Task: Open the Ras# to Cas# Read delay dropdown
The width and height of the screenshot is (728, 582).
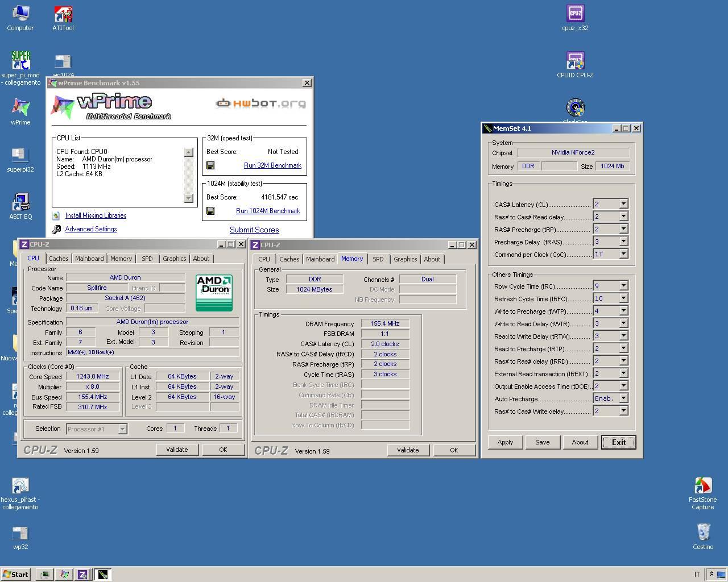Action: (x=623, y=217)
